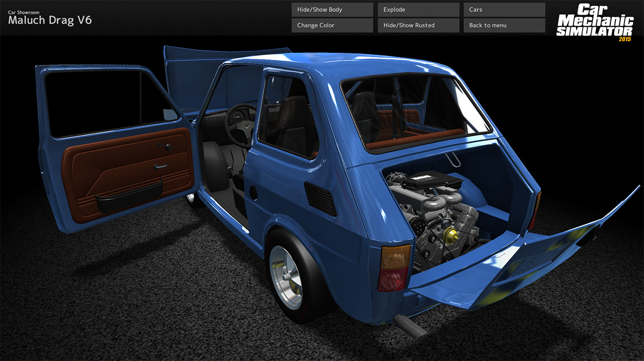Open the Cars selection menu
The height and width of the screenshot is (361, 644).
tap(504, 9)
